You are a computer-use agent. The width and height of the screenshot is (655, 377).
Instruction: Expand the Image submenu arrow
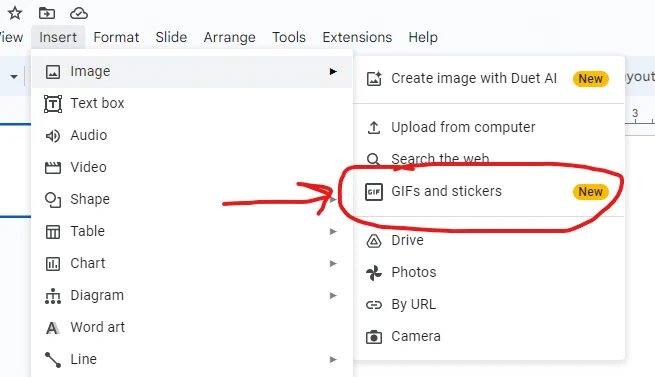coord(333,71)
